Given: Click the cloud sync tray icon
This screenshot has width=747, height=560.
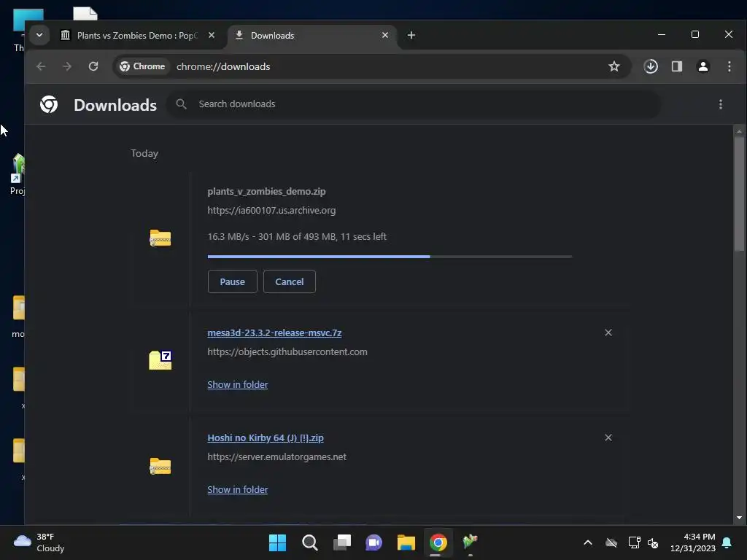Looking at the screenshot, I should tap(611, 542).
